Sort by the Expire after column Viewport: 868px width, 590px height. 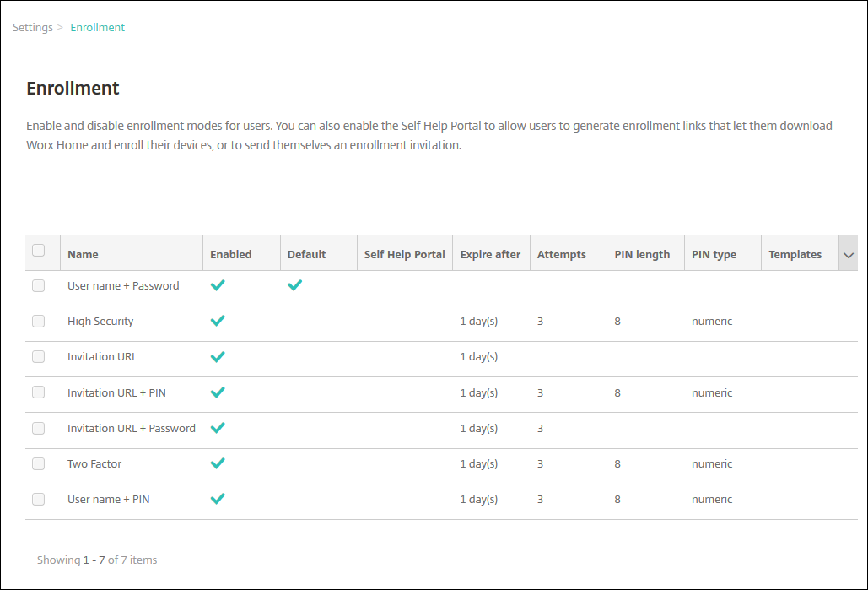(x=490, y=254)
